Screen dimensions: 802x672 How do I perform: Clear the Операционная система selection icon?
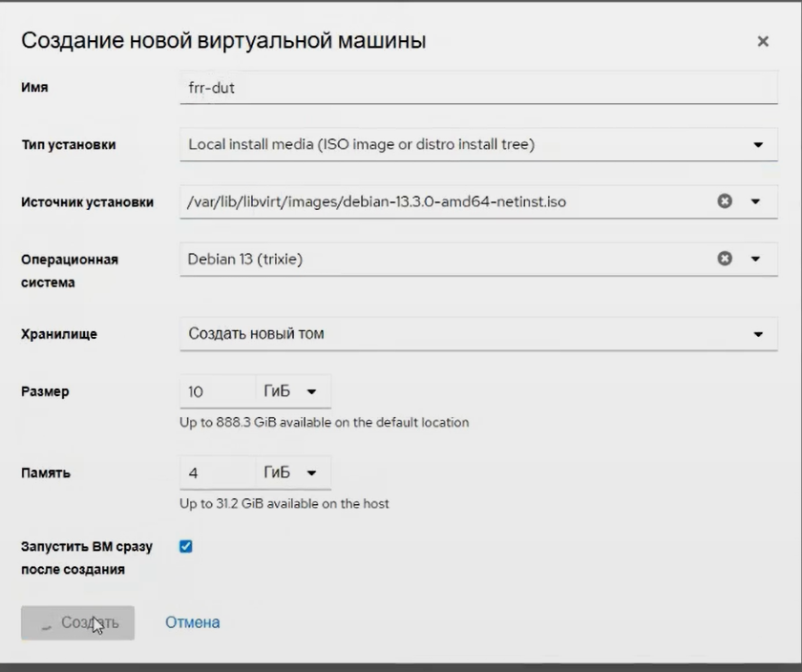(x=725, y=259)
